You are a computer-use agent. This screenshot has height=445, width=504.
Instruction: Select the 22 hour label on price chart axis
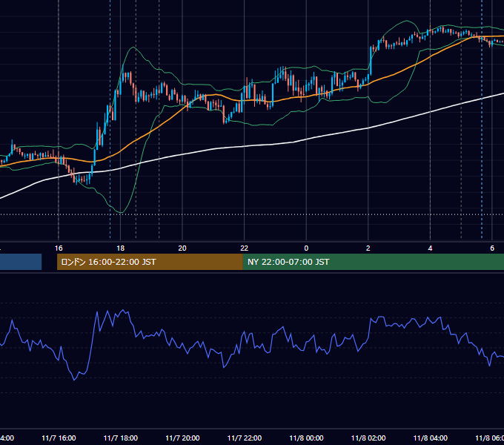(245, 248)
